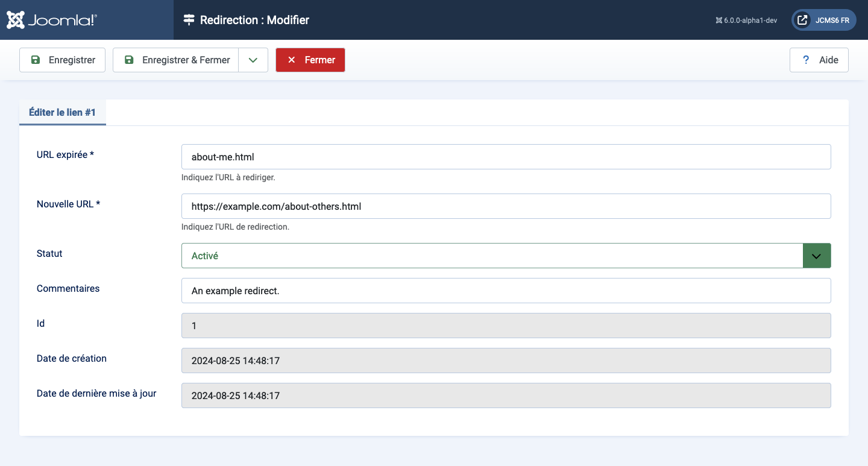Click the URL expirée input field

coord(506,157)
